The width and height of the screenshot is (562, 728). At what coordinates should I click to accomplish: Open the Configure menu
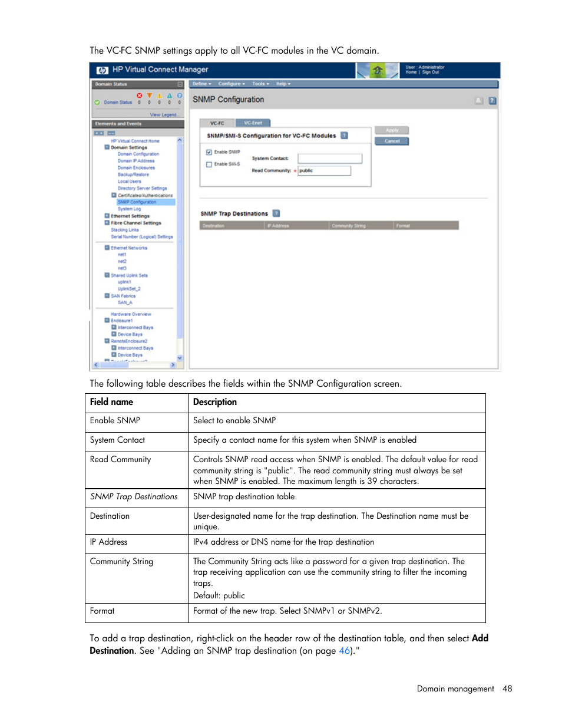(232, 84)
